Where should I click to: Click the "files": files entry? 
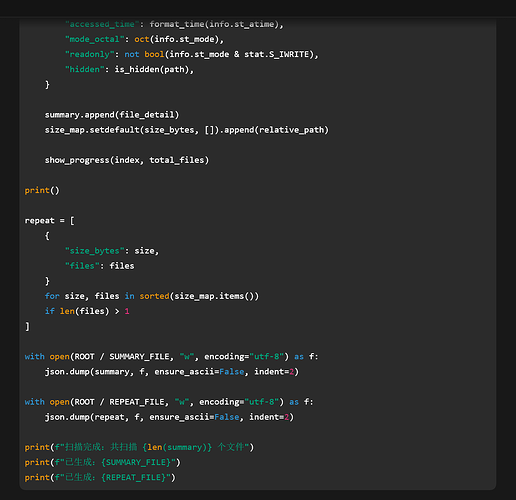[x=100, y=266]
